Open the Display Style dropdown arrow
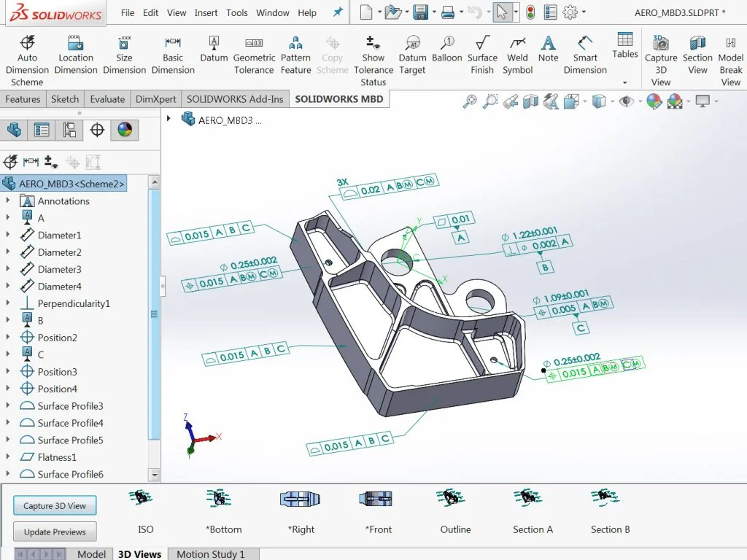 611,102
